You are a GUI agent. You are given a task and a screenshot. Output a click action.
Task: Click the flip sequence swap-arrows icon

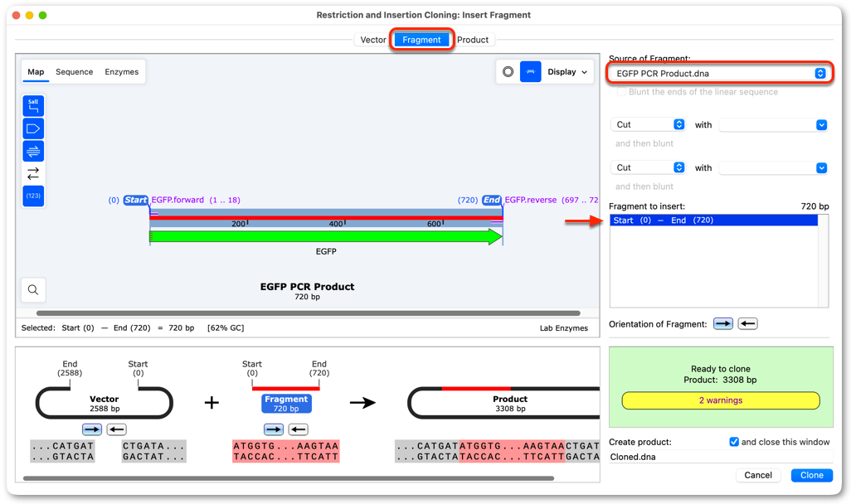(33, 173)
